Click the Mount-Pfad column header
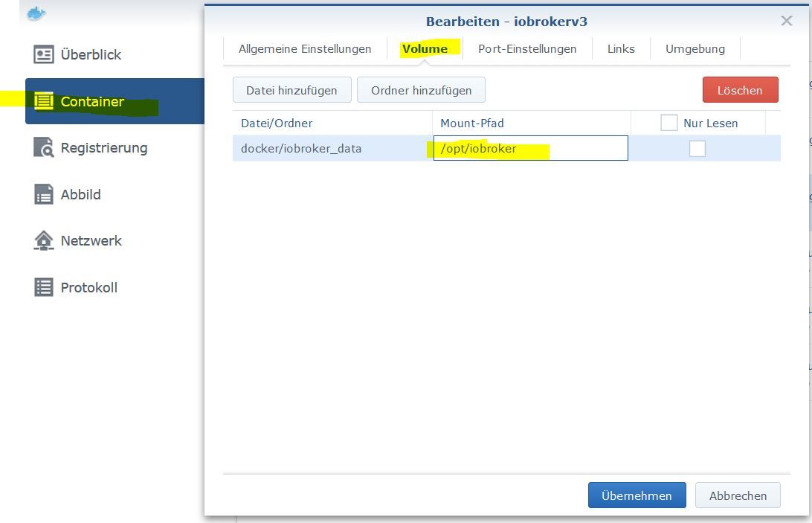Viewport: 812px width, 523px height. [x=532, y=123]
